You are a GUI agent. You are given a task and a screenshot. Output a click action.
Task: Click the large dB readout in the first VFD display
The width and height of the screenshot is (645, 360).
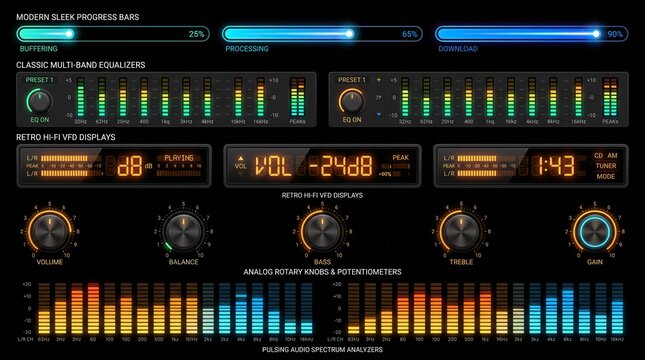[x=130, y=166]
